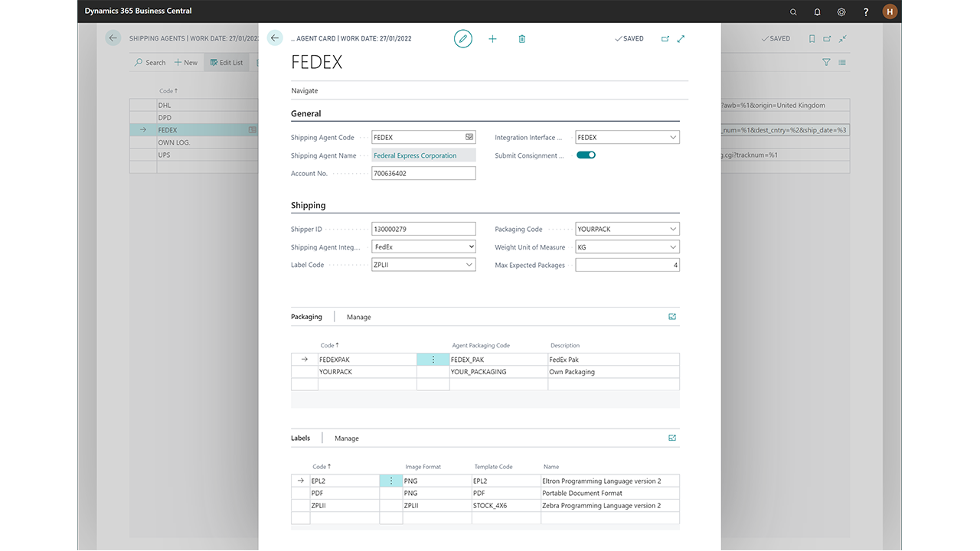
Task: Change list layout view icon
Action: [x=842, y=62]
